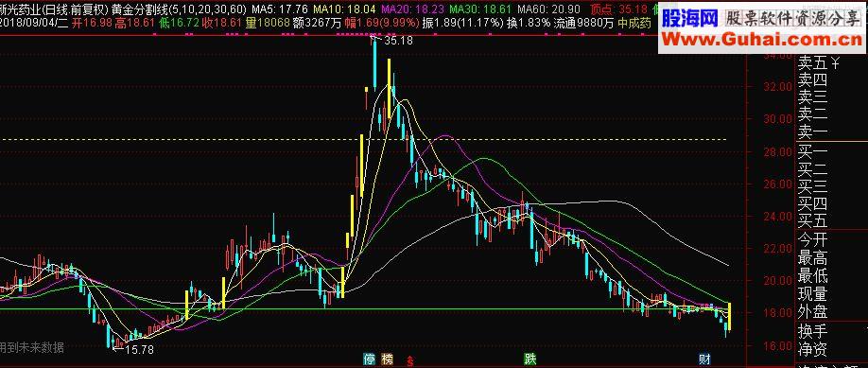The width and height of the screenshot is (868, 368).
Task: Click the 最低 field label
Action: coord(812,275)
